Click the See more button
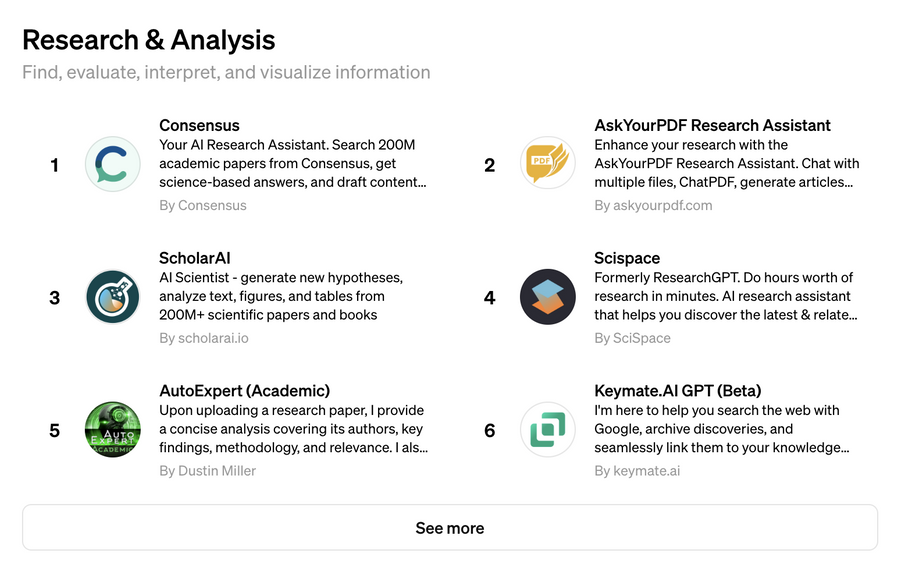The height and width of the screenshot is (567, 897). click(450, 528)
